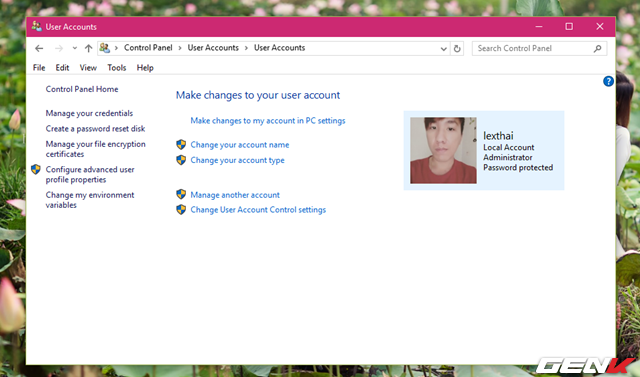Click shield icon next to Change User Account Control
The width and height of the screenshot is (640, 377).
181,210
